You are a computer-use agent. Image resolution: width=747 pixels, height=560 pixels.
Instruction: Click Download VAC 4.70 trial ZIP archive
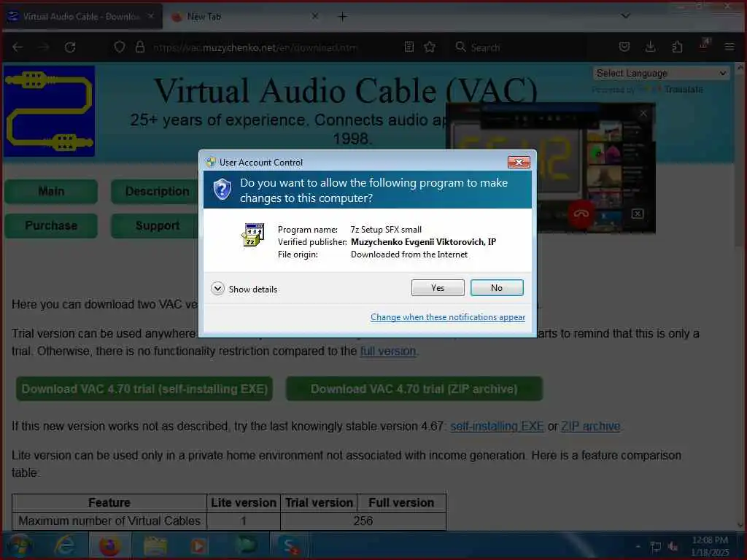[414, 389]
